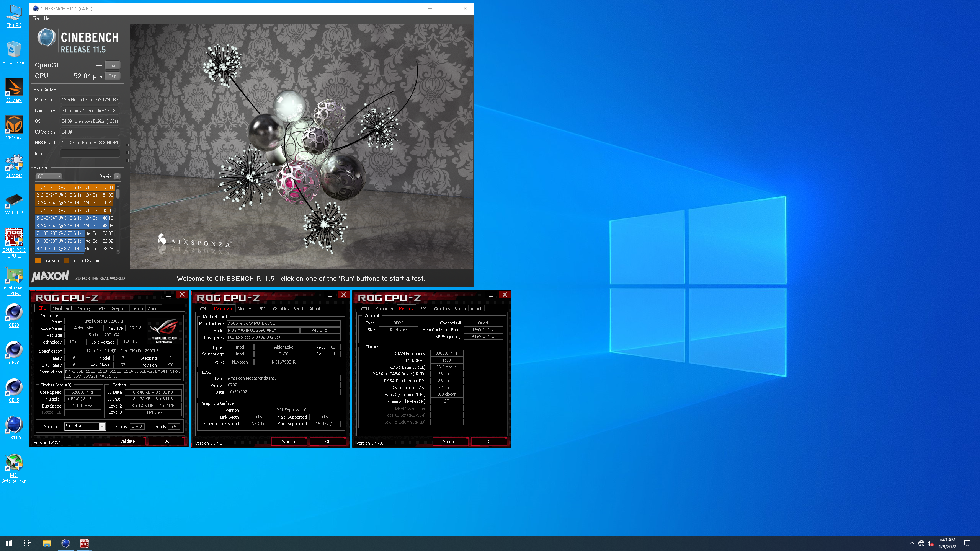Minimize the Mainboard CPU-Z window
Image resolution: width=980 pixels, height=551 pixels.
[330, 296]
